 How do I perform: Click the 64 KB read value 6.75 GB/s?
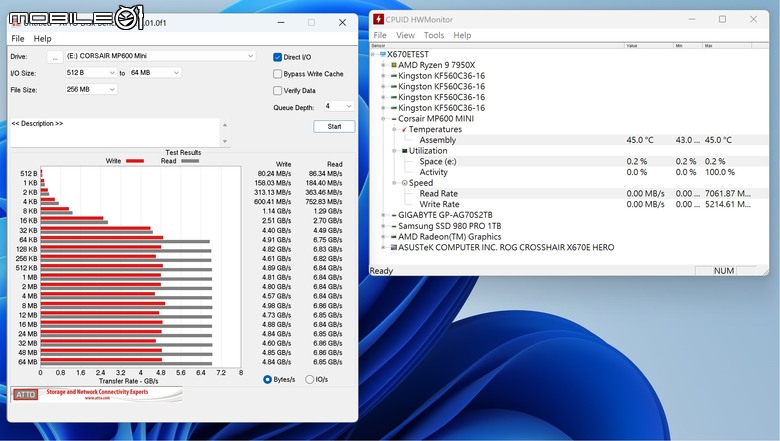click(x=327, y=240)
